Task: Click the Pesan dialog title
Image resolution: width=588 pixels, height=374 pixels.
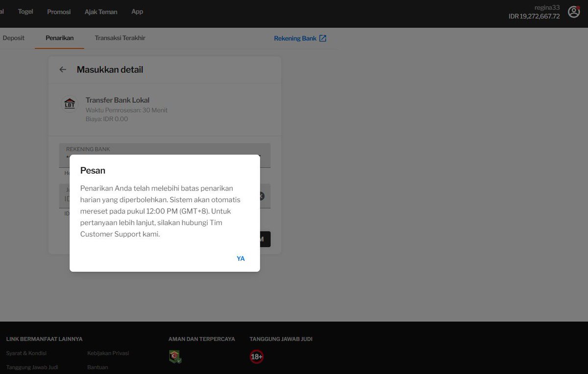Action: [93, 170]
